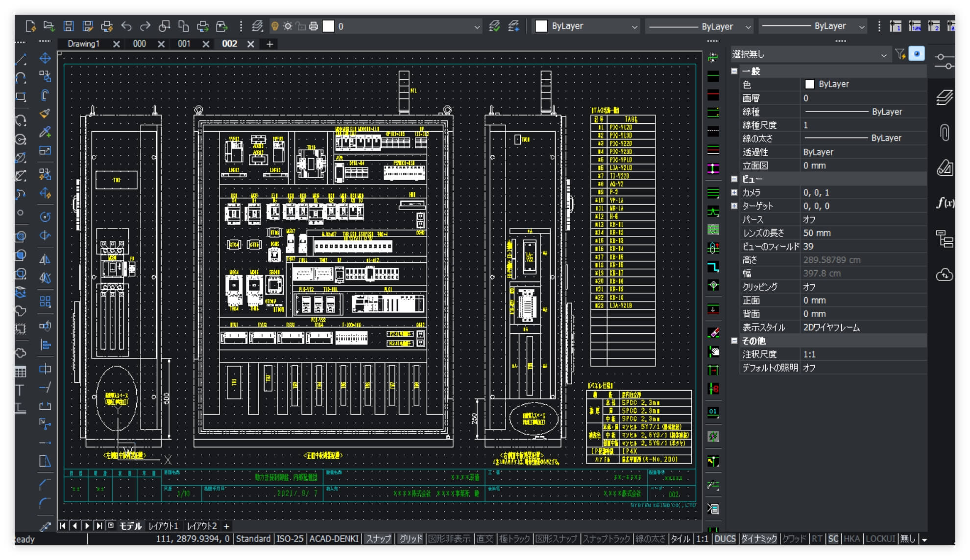The image size is (970, 560).
Task: Toggle the グリッド grid display
Action: point(411,538)
